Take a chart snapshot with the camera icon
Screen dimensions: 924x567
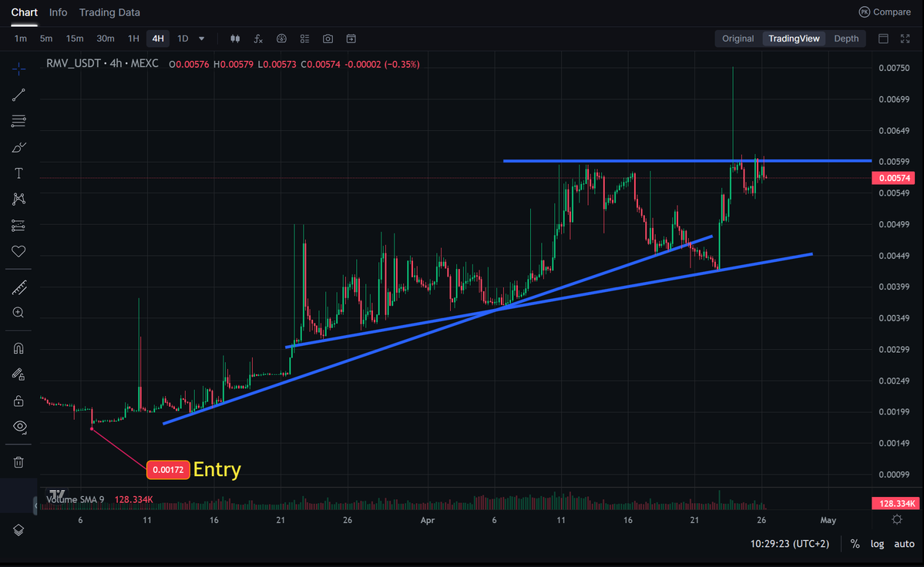point(327,39)
